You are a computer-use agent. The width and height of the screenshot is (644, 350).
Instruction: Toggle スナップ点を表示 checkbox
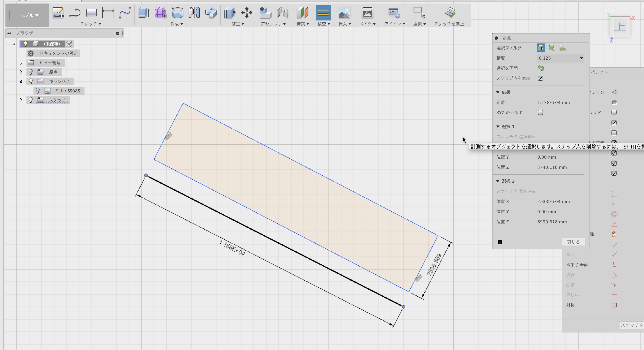[540, 78]
